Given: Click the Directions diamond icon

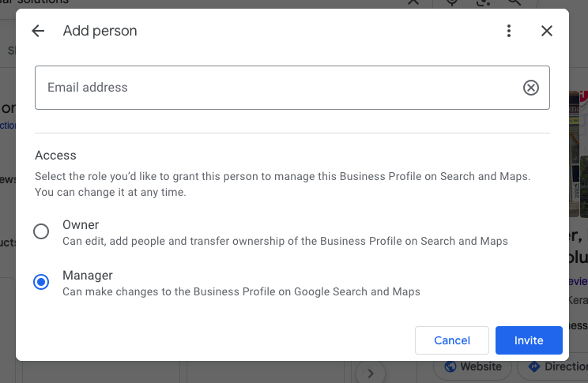Looking at the screenshot, I should pyautogui.click(x=533, y=367).
